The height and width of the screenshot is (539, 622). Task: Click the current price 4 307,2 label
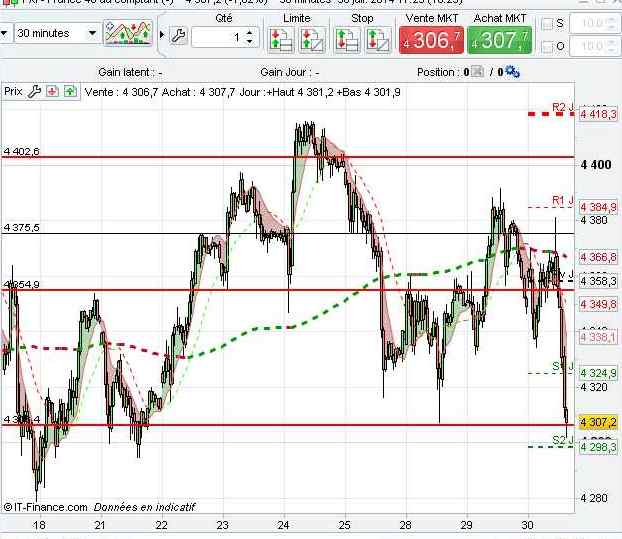(598, 422)
